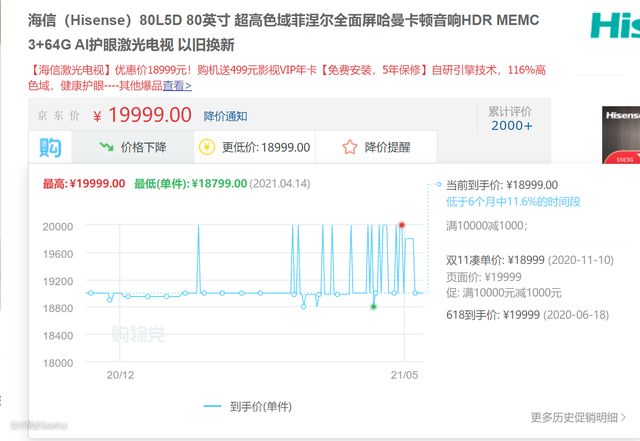The image size is (640, 441).
Task: Click the 20/12 axis date label
Action: pos(120,375)
